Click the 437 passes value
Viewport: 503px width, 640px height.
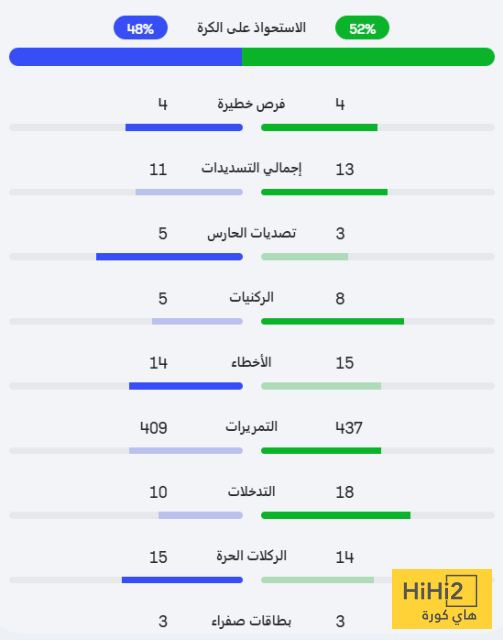point(349,428)
